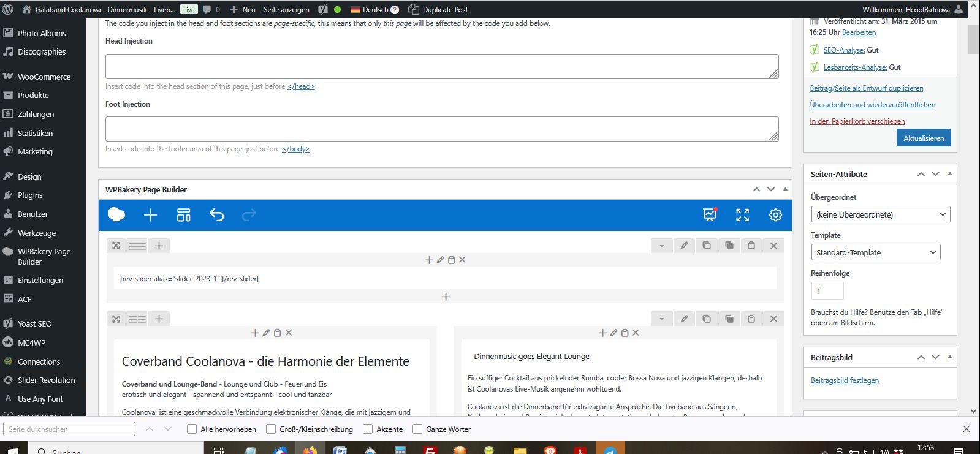Click the WPBakery Add Element plus icon

click(150, 215)
